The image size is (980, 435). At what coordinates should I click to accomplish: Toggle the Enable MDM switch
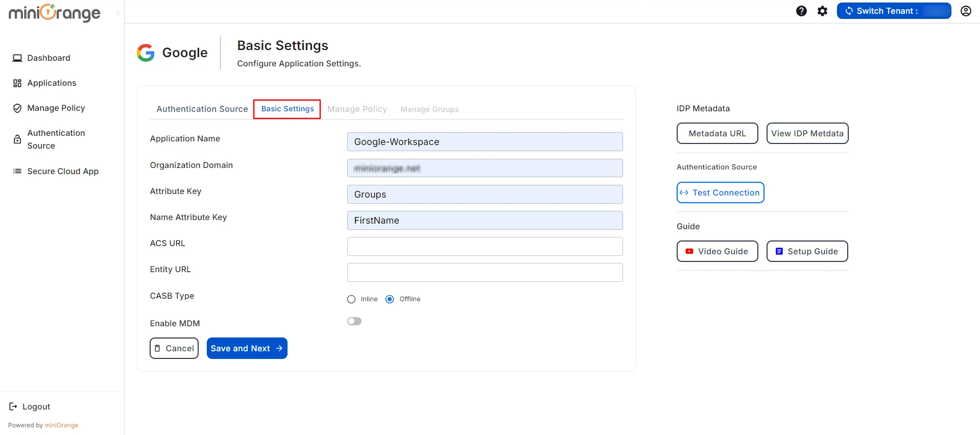(354, 321)
